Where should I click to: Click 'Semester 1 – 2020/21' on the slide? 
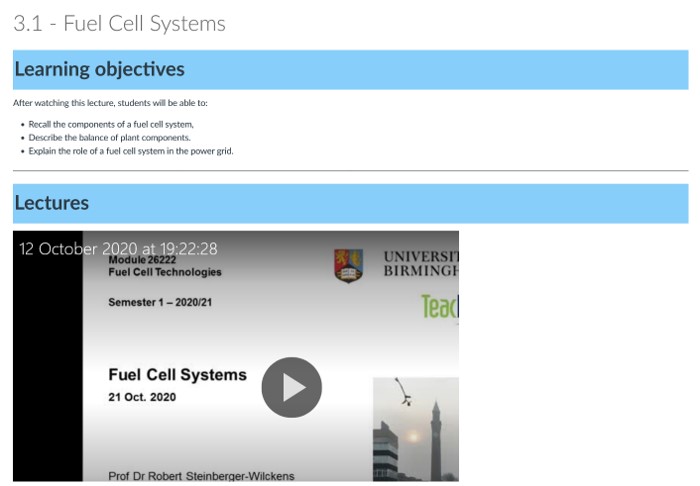pos(160,302)
